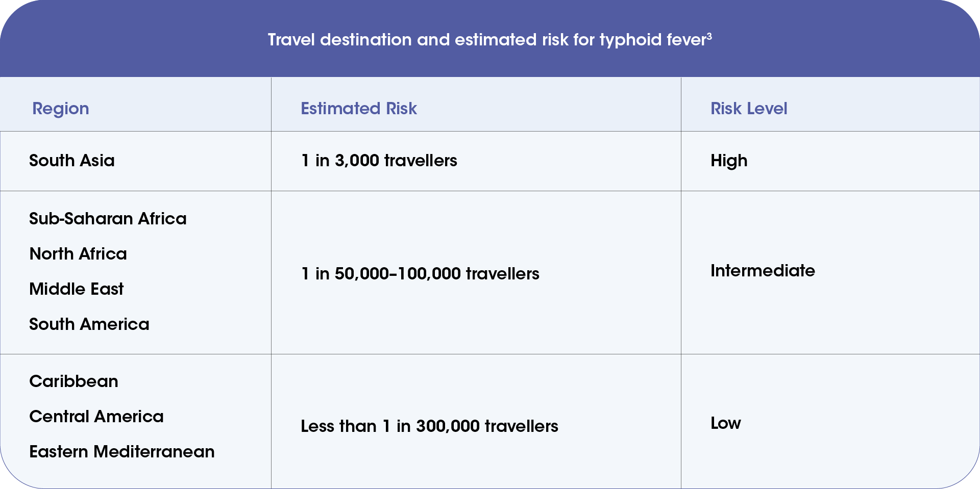Image resolution: width=980 pixels, height=489 pixels.
Task: Click Central America in the region column
Action: point(96,417)
